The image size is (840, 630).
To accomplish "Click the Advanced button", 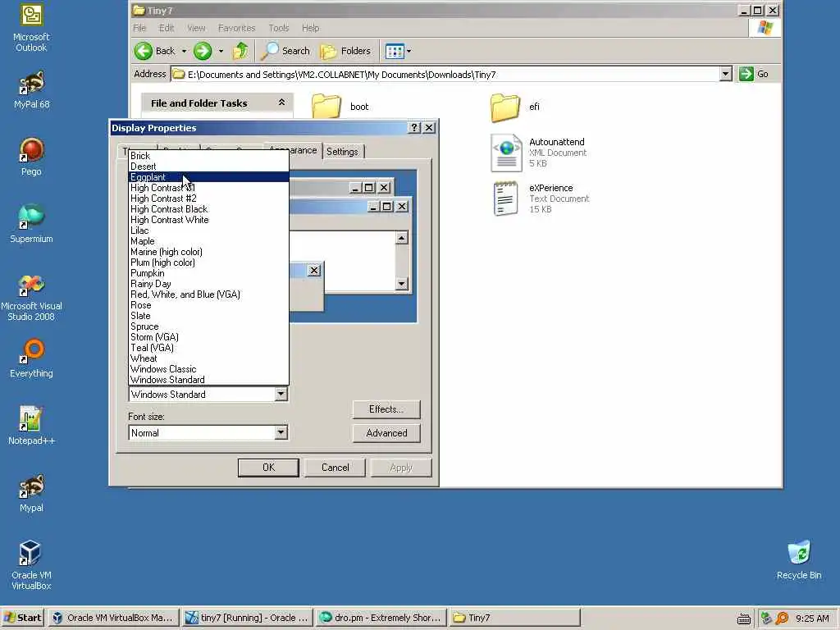I will click(x=386, y=433).
